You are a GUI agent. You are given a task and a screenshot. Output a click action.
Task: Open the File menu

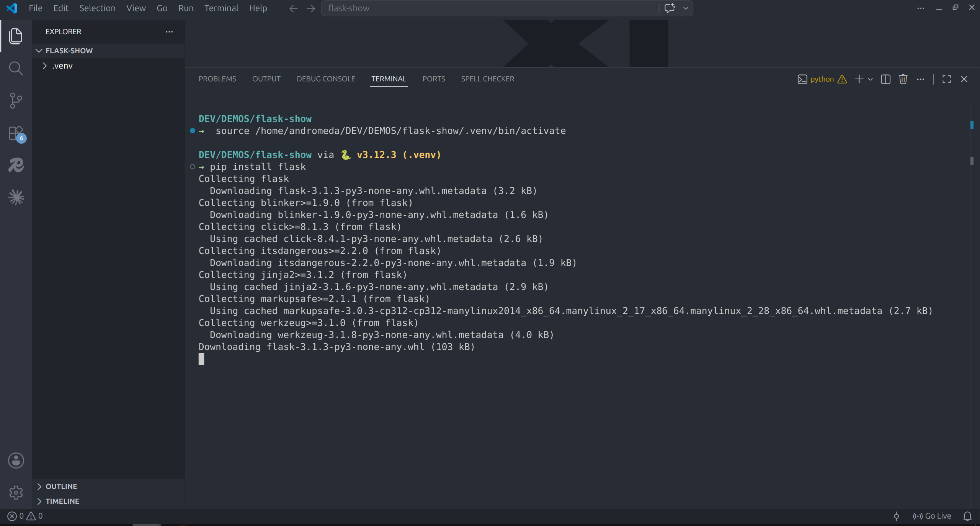pyautogui.click(x=36, y=8)
